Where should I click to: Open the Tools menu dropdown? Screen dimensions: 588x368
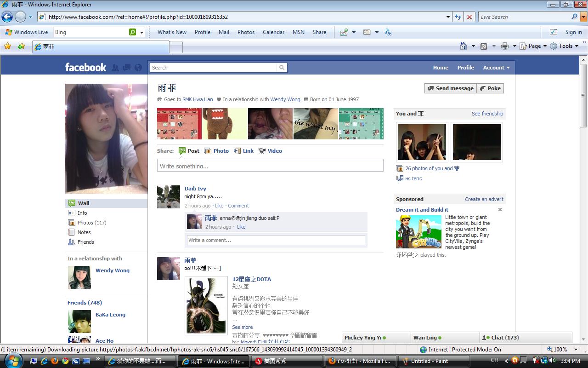click(x=565, y=46)
